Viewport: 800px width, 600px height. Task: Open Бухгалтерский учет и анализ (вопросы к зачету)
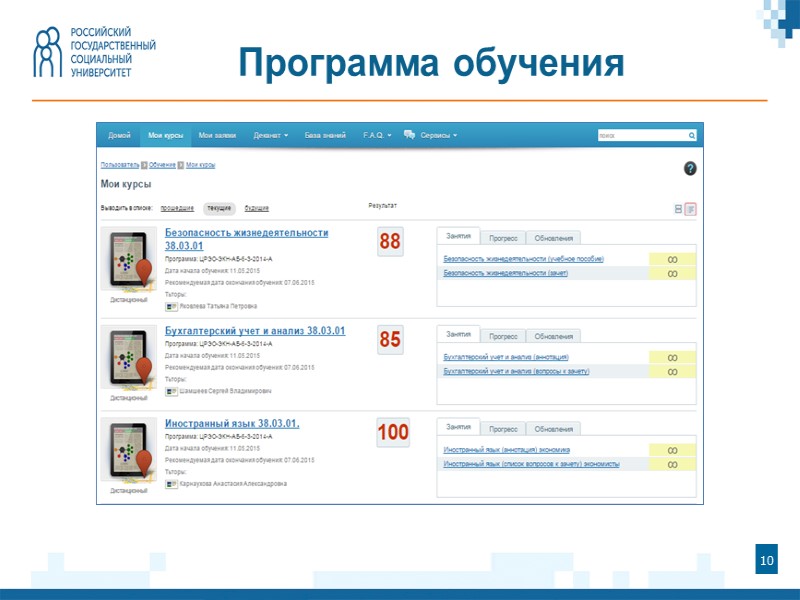pos(516,371)
